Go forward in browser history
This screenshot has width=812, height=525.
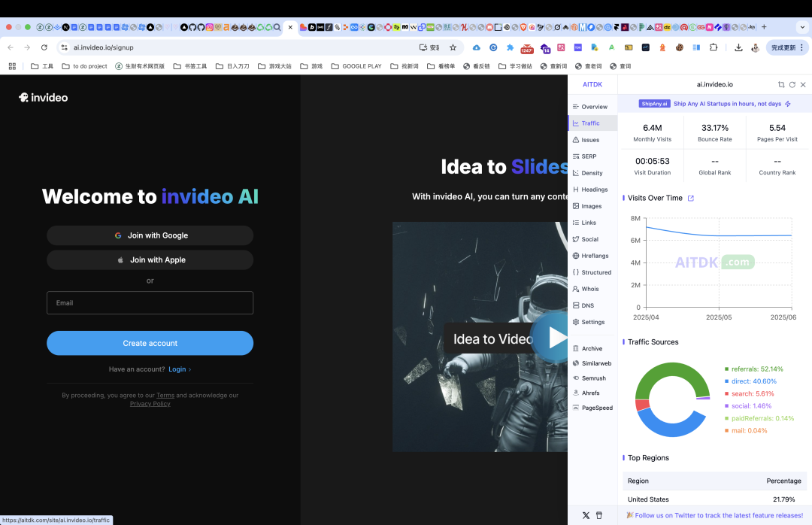coord(28,47)
